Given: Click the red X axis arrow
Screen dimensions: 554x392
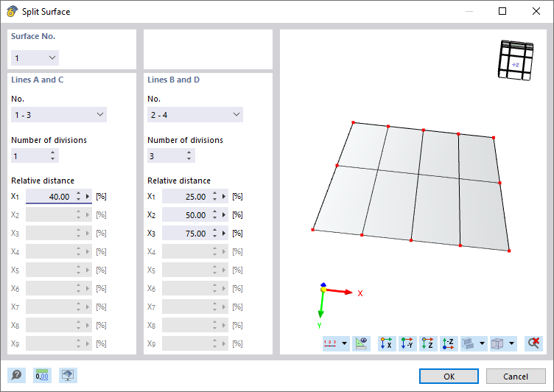Looking at the screenshot, I should coord(340,291).
